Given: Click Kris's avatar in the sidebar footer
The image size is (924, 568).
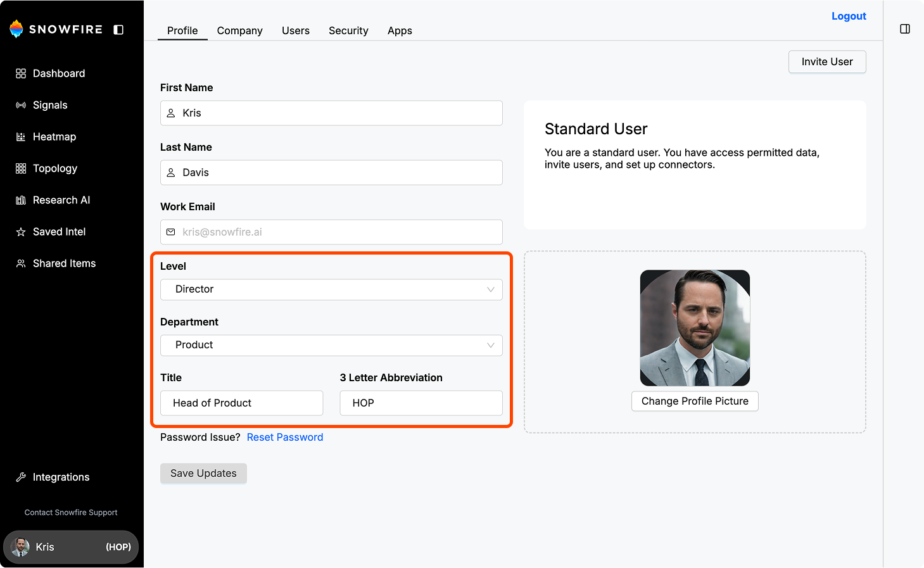Looking at the screenshot, I should coord(20,547).
